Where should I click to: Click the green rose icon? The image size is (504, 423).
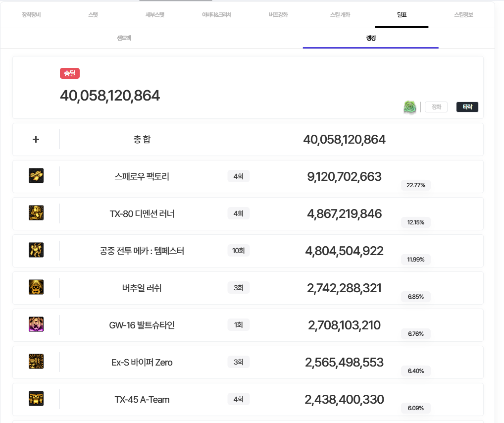[410, 107]
